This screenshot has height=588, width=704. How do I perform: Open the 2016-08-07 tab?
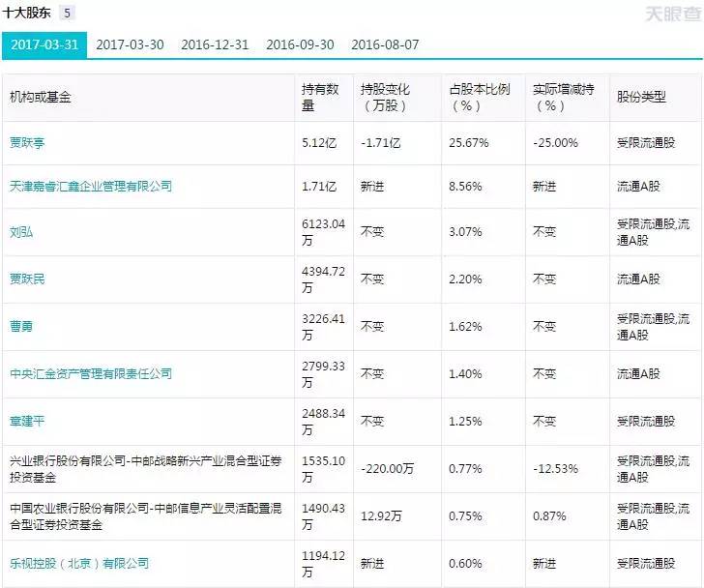[x=385, y=44]
